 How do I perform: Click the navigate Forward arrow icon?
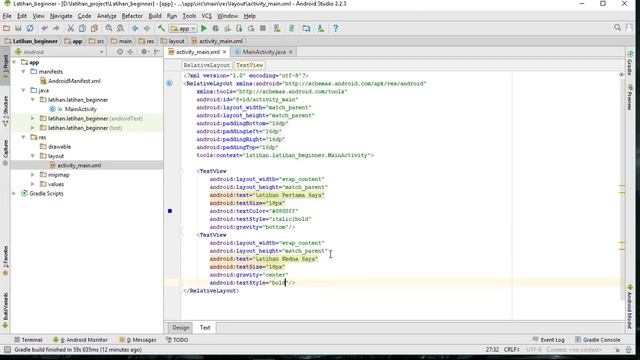click(x=147, y=28)
